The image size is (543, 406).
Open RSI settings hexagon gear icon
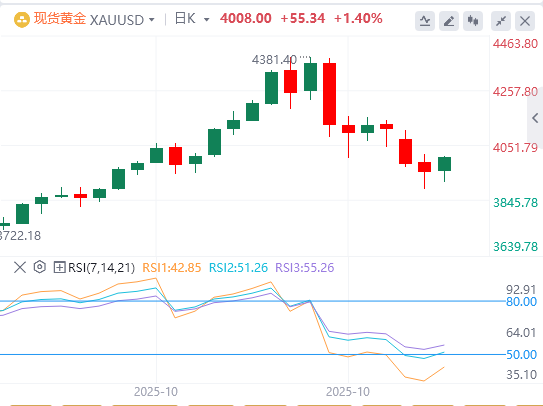point(40,267)
